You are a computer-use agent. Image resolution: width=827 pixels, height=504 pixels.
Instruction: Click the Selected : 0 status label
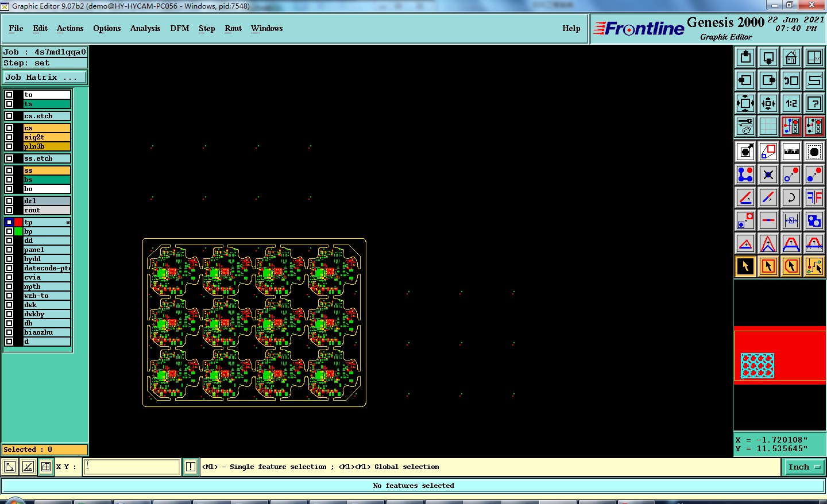point(45,449)
